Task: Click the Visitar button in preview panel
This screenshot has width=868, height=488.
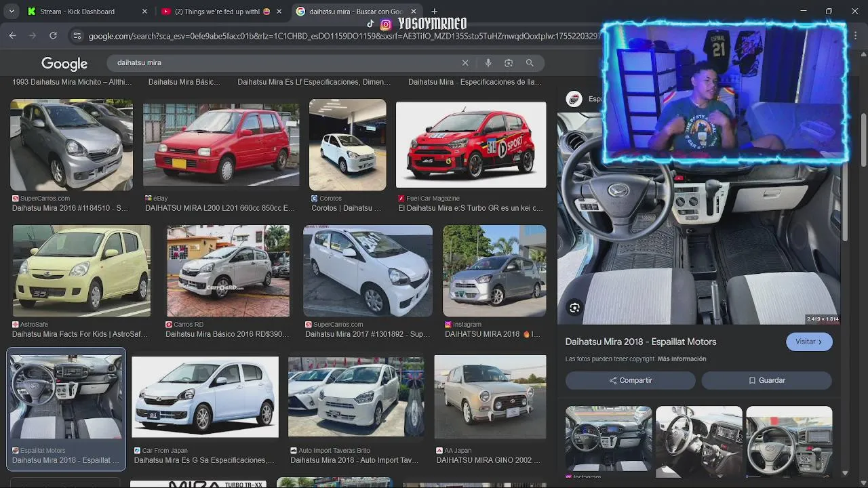Action: [x=809, y=342]
